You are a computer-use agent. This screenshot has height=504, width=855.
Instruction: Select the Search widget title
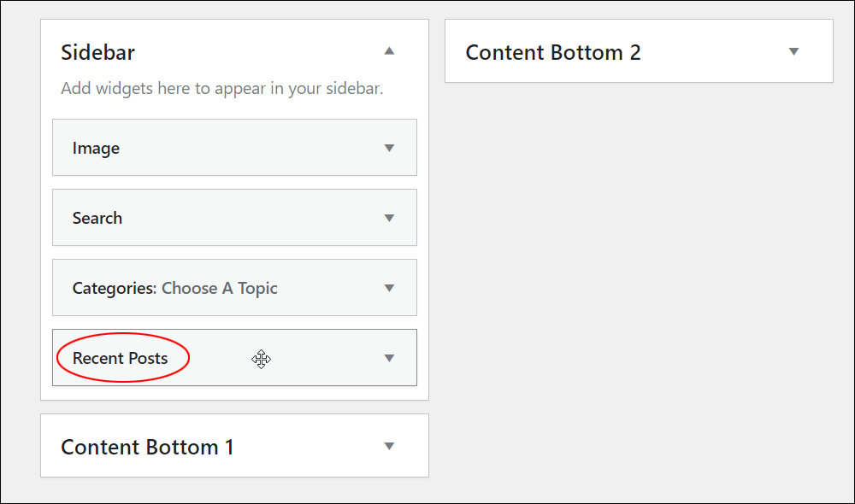point(97,218)
